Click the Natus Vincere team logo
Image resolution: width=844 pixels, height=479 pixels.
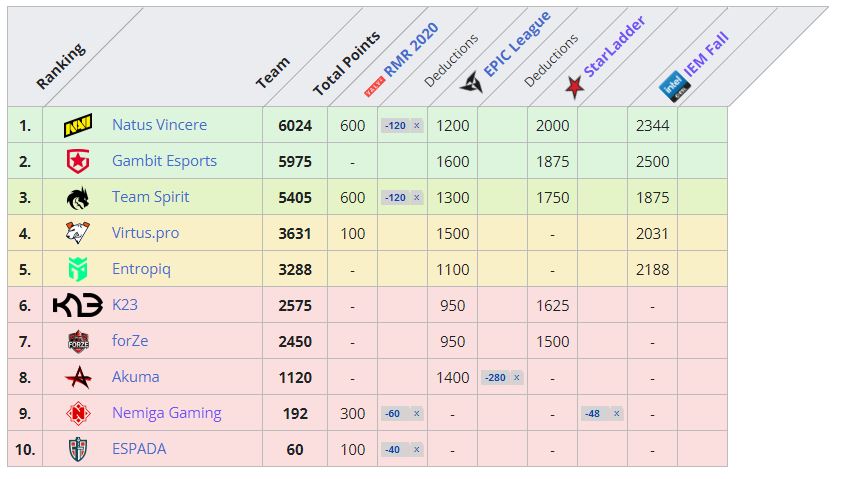(x=78, y=126)
